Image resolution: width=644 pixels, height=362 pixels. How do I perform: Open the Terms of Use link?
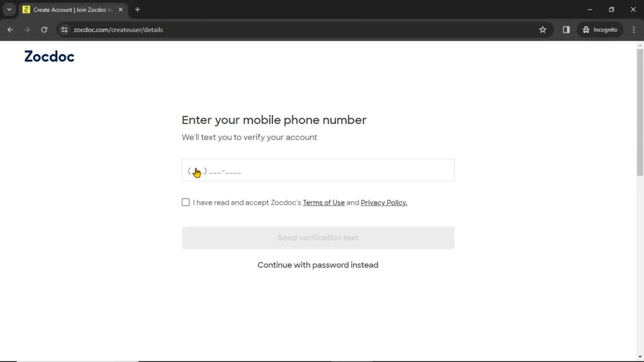coord(324,203)
